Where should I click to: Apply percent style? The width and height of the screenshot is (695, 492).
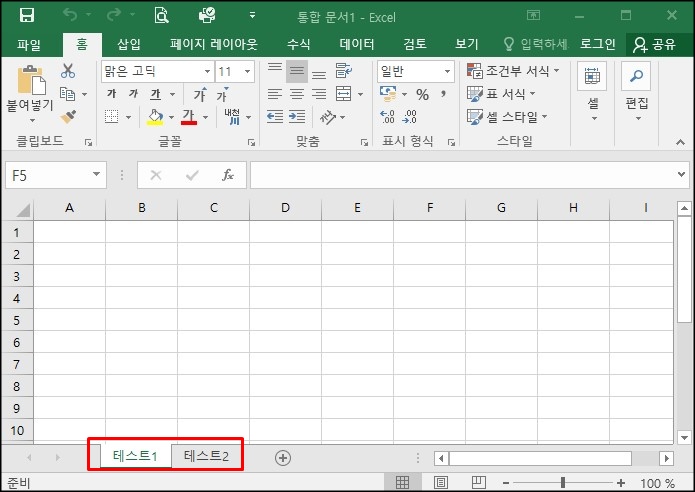[422, 94]
